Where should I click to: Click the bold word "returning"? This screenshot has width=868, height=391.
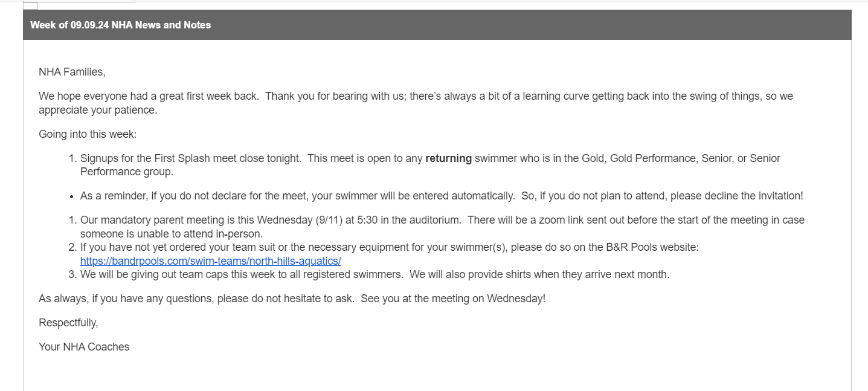448,158
